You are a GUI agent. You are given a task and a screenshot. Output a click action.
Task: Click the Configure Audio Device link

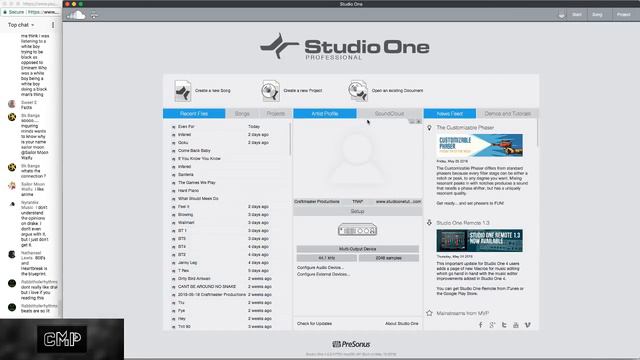pos(320,267)
